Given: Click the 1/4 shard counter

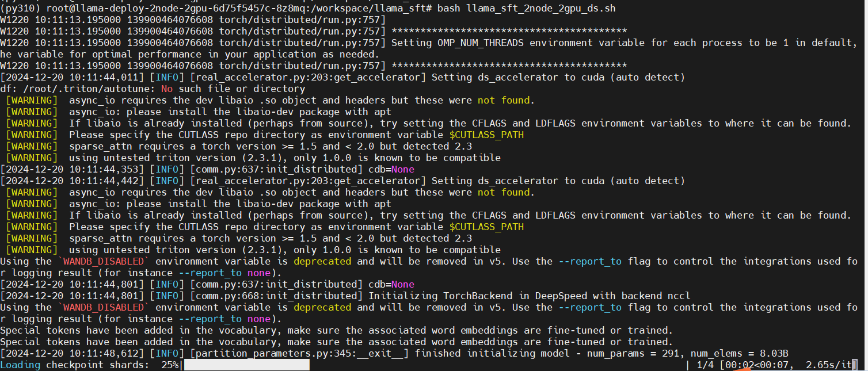Looking at the screenshot, I should 705,365.
